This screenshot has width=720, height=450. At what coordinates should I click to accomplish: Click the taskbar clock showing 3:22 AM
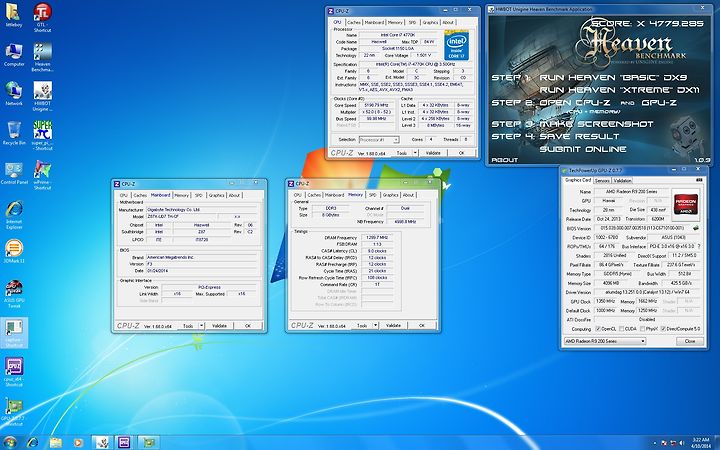coord(701,443)
